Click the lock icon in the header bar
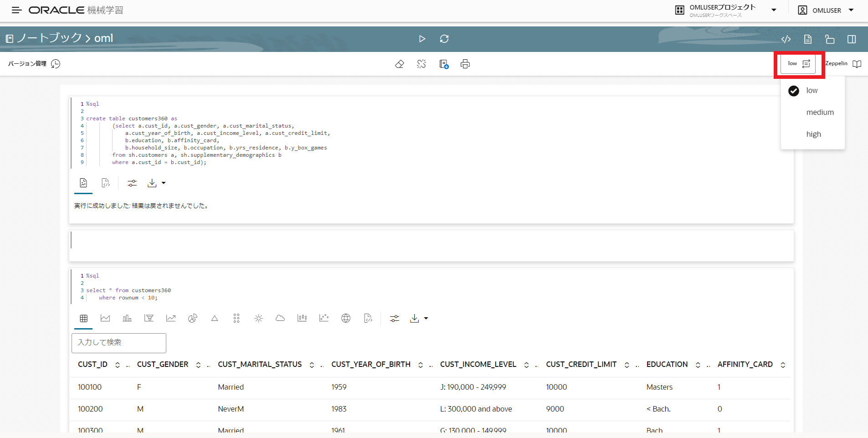Viewport: 868px width, 438px height. pos(830,39)
